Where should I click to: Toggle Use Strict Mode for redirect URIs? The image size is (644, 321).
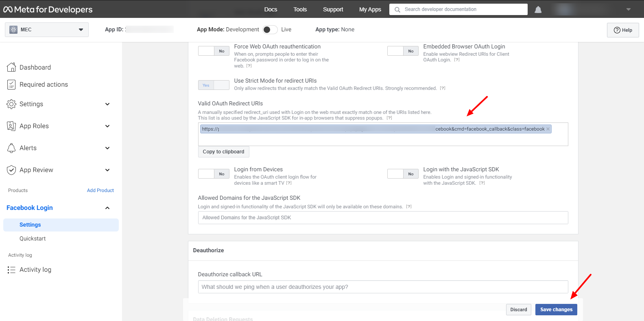[214, 85]
